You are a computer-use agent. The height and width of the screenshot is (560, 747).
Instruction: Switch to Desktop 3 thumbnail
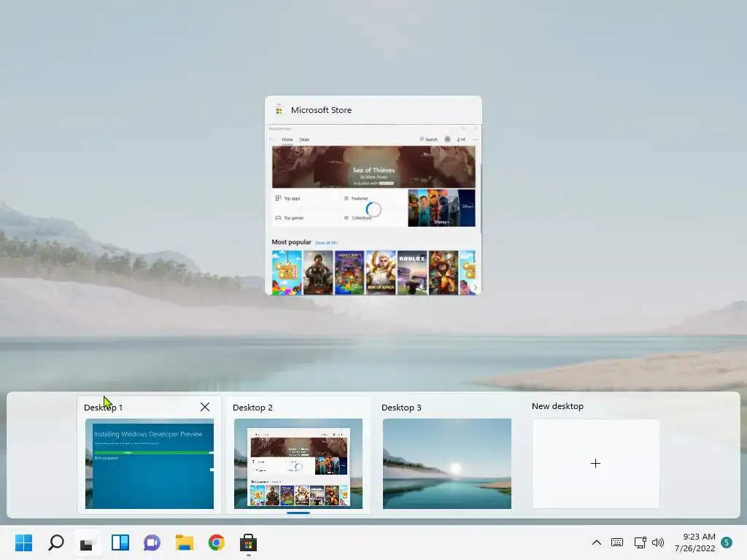[x=447, y=464]
